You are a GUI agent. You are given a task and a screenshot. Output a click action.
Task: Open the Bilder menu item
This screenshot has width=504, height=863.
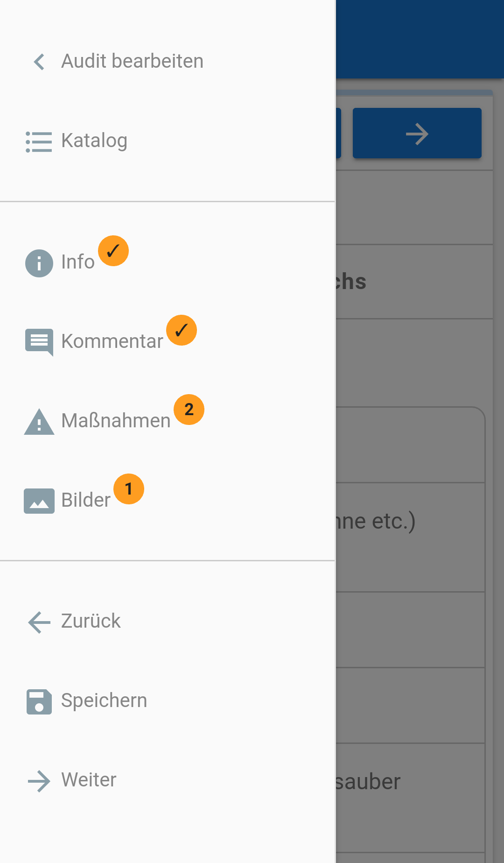click(x=86, y=500)
